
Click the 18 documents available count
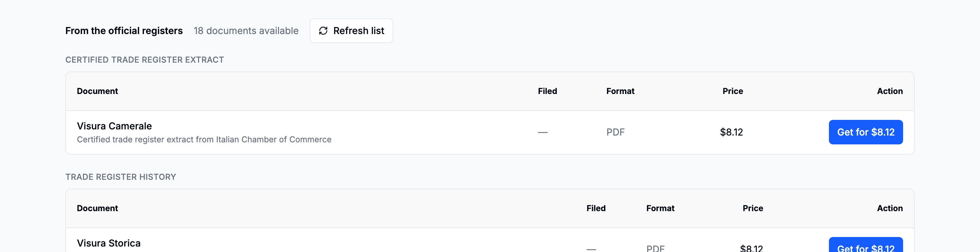tap(246, 31)
